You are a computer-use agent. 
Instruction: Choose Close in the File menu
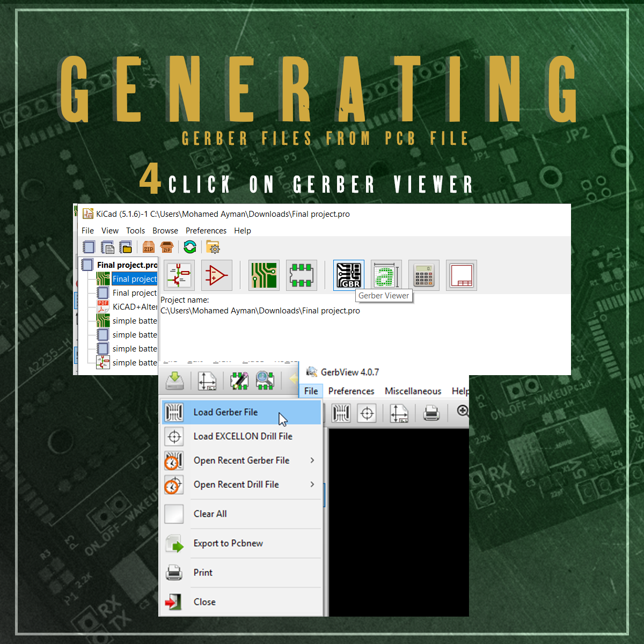coord(241,602)
